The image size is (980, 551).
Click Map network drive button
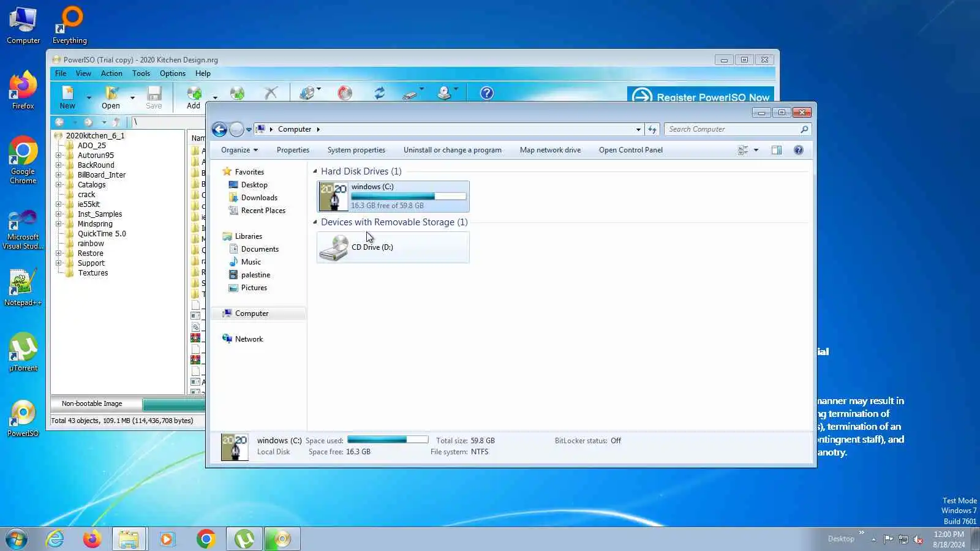[x=550, y=150]
